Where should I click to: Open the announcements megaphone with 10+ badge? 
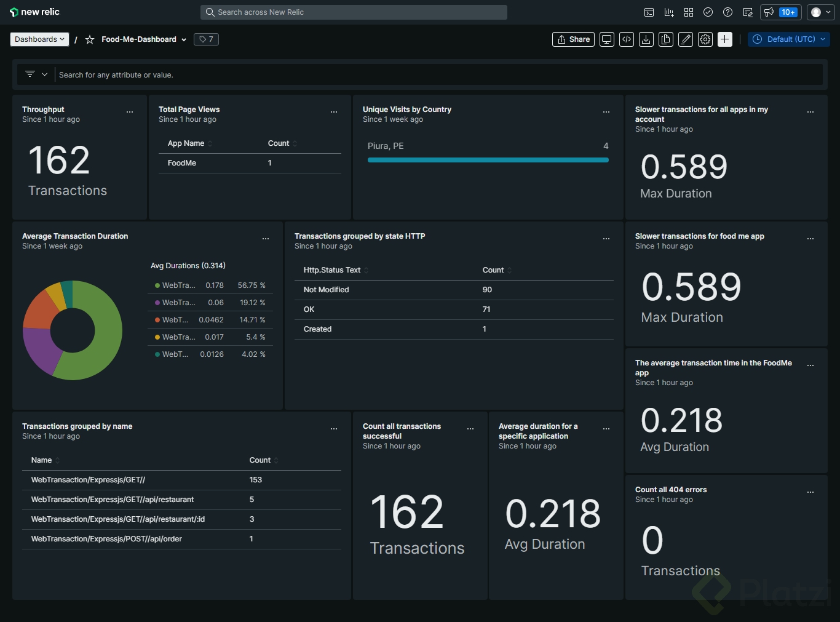click(780, 12)
